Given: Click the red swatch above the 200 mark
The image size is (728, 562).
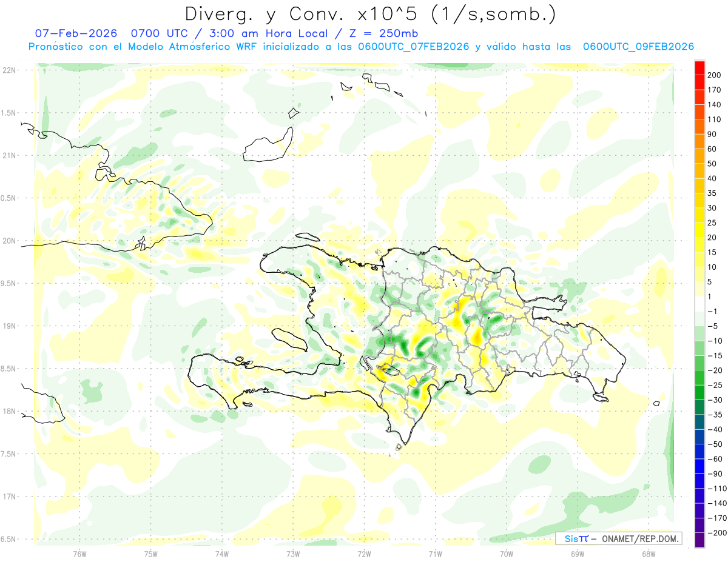Looking at the screenshot, I should [699, 68].
